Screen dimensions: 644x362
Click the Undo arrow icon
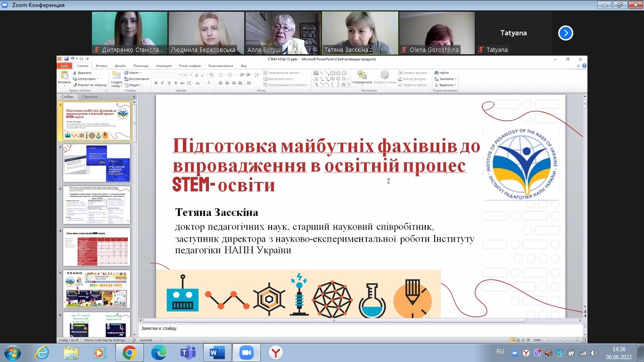point(72,59)
